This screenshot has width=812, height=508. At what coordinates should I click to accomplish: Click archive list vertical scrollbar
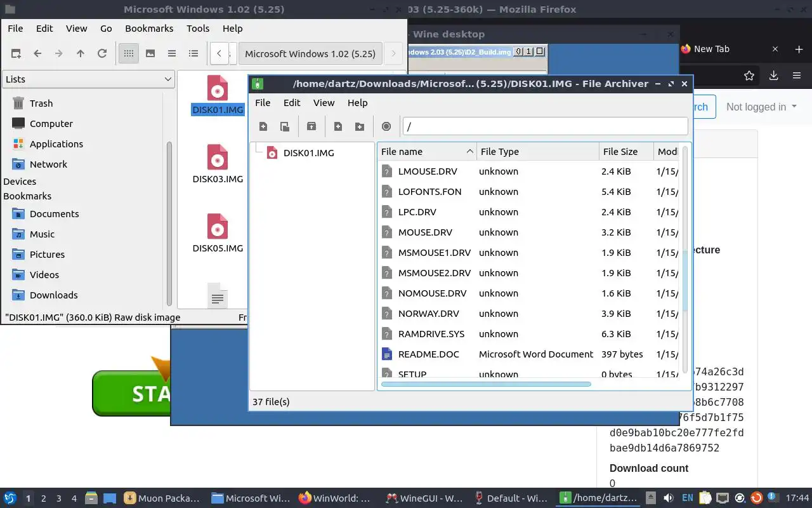click(684, 280)
